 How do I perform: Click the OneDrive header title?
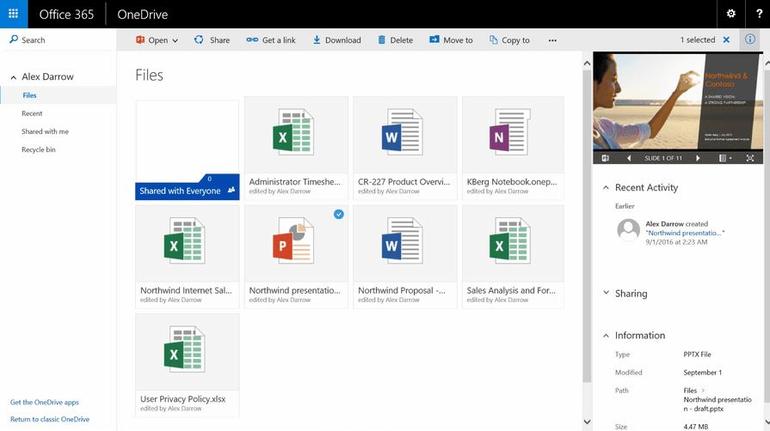(142, 14)
